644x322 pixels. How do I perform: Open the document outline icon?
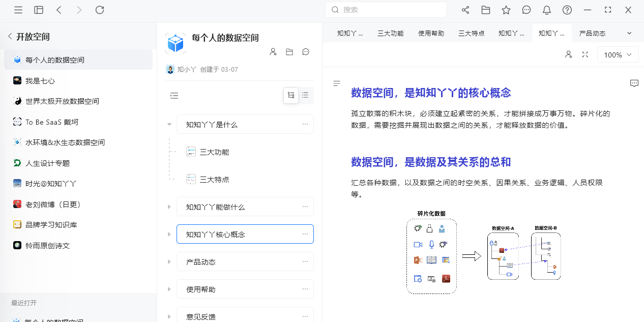point(337,83)
